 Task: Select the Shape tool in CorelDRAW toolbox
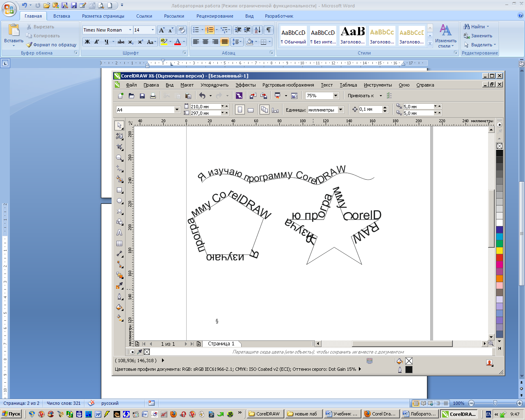coord(119,136)
